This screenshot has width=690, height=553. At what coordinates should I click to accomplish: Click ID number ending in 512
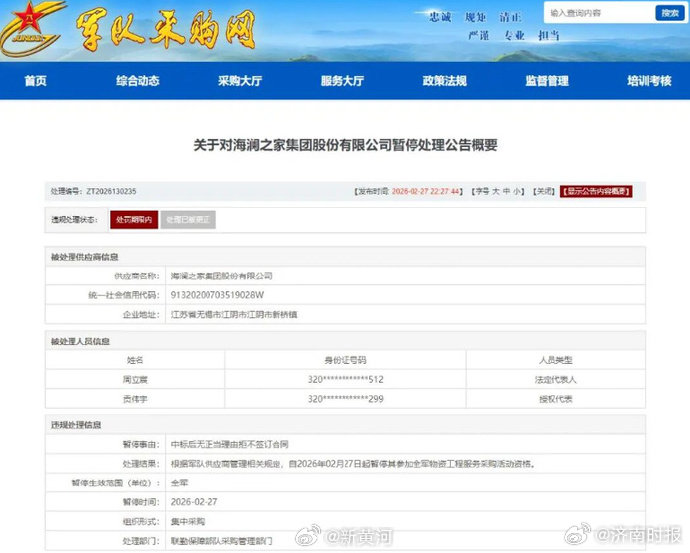pos(345,380)
